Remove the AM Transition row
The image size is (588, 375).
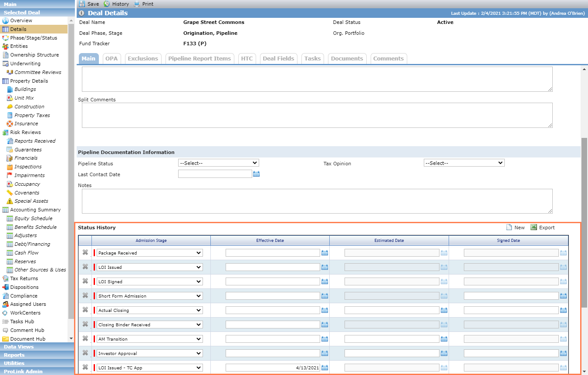85,338
